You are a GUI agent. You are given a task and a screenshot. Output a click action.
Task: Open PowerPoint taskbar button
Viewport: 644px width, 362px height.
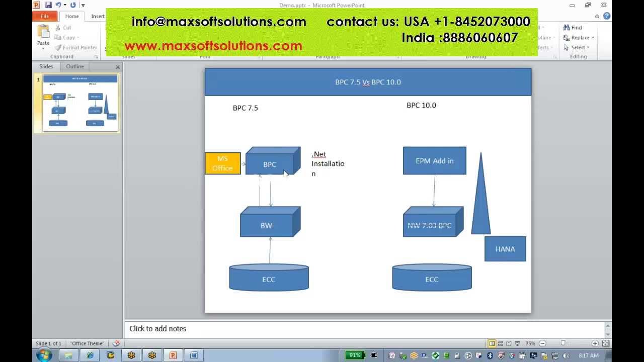(x=173, y=355)
